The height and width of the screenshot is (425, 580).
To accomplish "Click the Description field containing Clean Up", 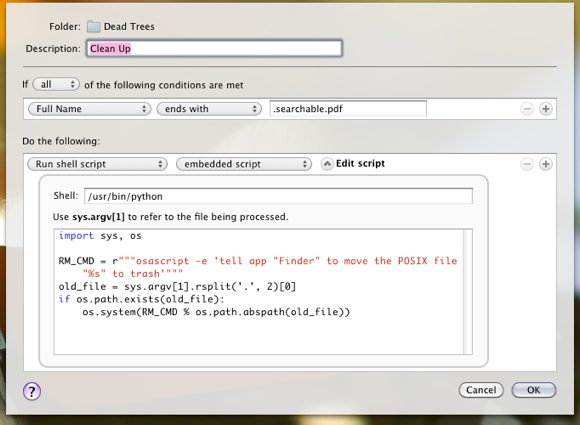I will [x=214, y=48].
